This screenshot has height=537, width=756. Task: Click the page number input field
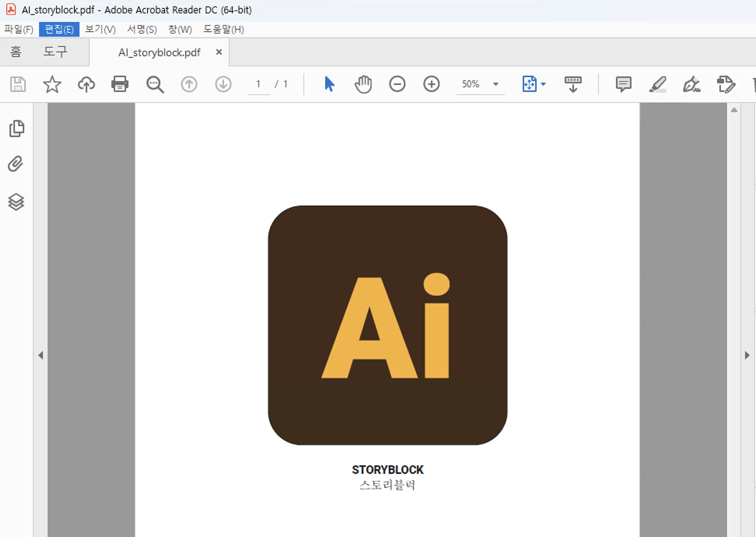pos(258,84)
